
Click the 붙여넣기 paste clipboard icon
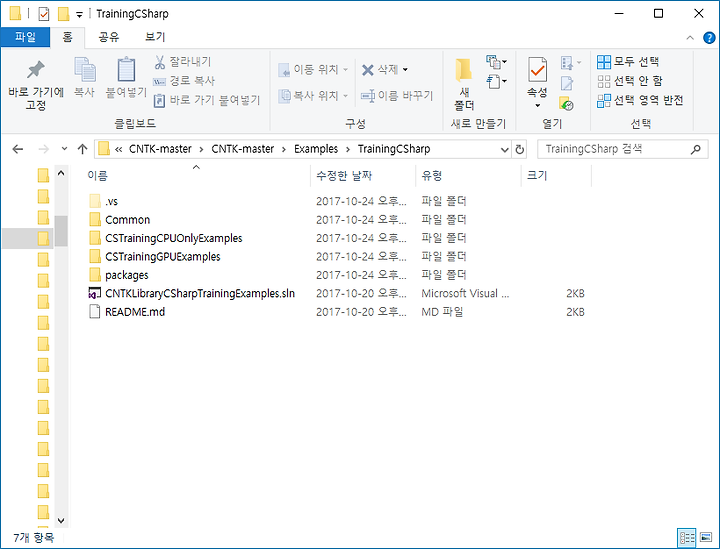tap(126, 70)
